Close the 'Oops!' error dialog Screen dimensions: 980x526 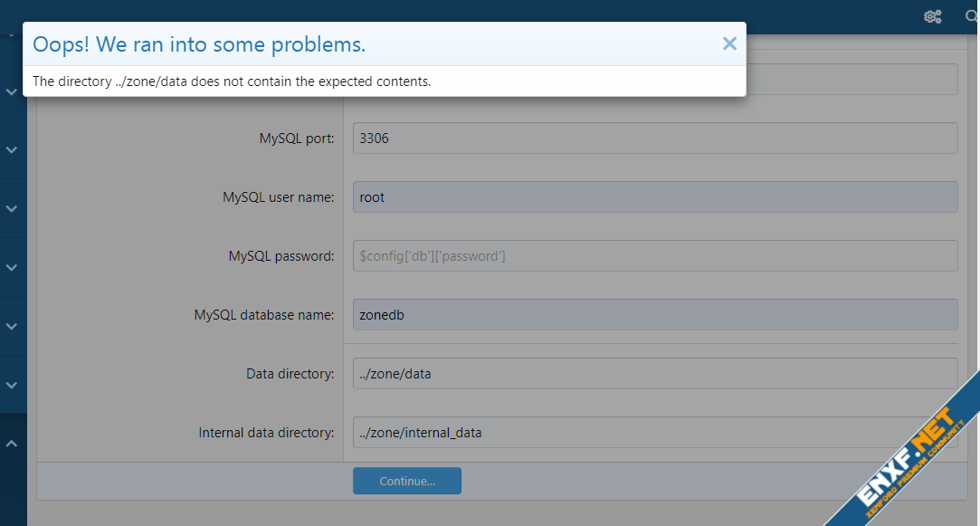(729, 43)
